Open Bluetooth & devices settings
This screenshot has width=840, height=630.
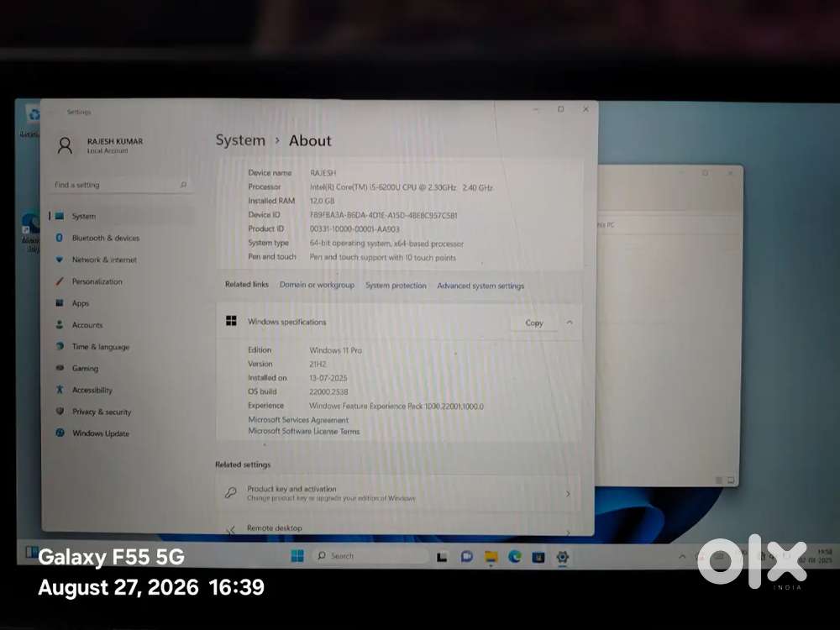point(121,238)
